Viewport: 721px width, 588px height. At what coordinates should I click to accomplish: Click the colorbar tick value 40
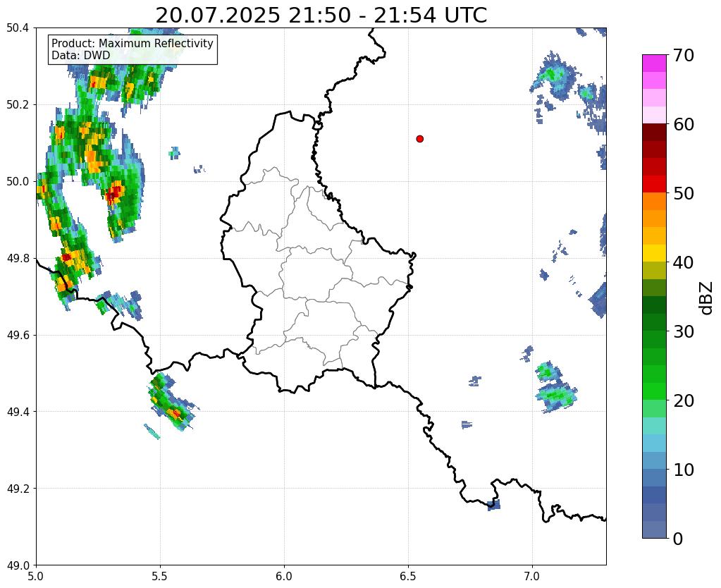(x=684, y=262)
